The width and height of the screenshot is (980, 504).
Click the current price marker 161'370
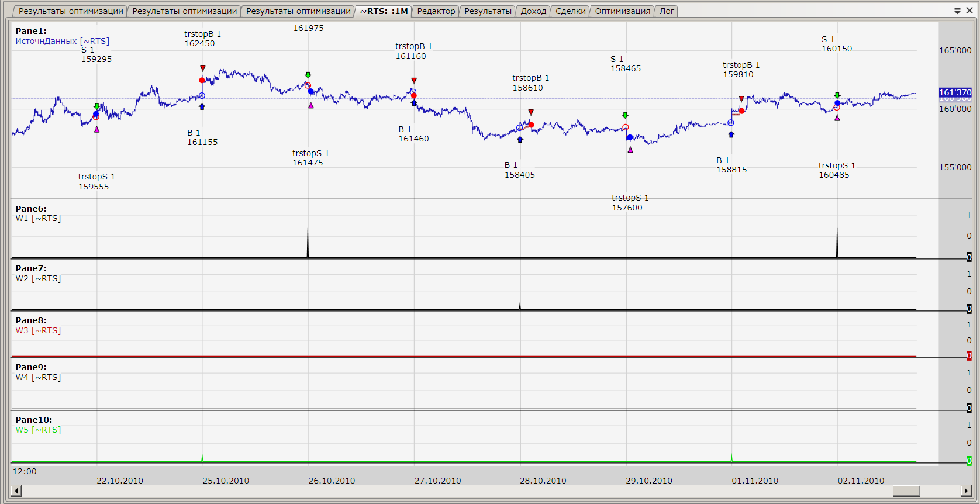(955, 92)
